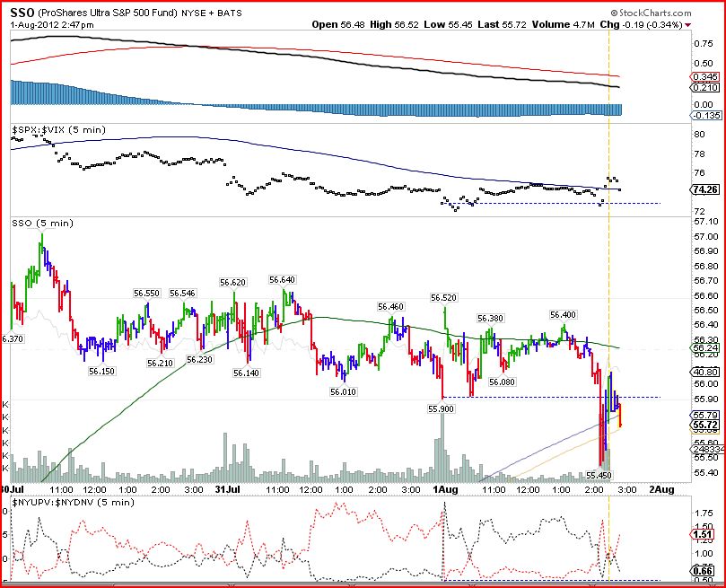Click the Chg -0.19 (-0.34%) value

coord(641,24)
